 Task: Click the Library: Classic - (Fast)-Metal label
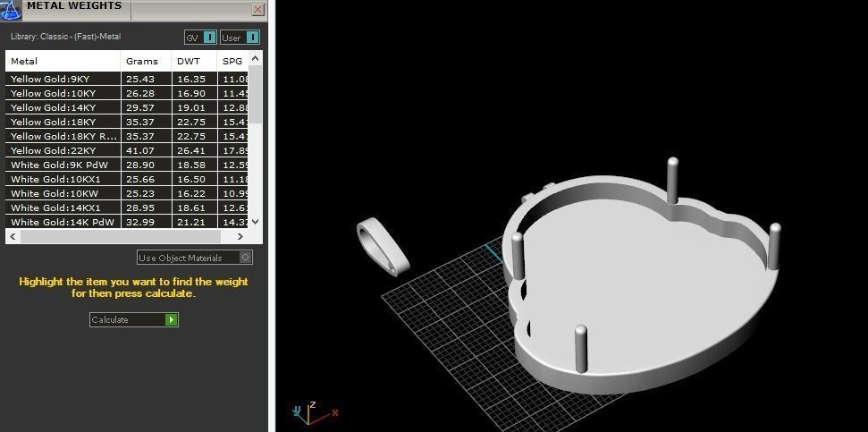tap(66, 37)
